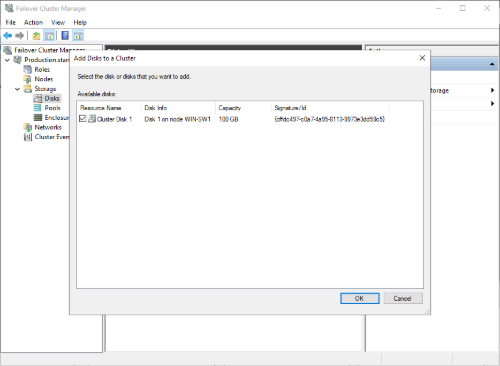Open the Help menu
The image size is (500, 366).
(80, 22)
